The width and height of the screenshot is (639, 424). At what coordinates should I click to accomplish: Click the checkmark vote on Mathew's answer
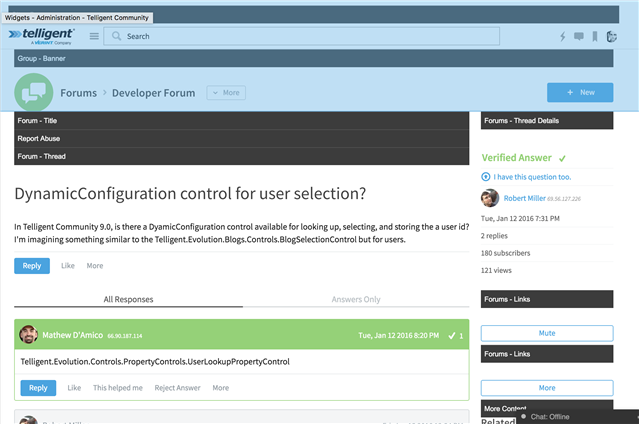tap(452, 336)
